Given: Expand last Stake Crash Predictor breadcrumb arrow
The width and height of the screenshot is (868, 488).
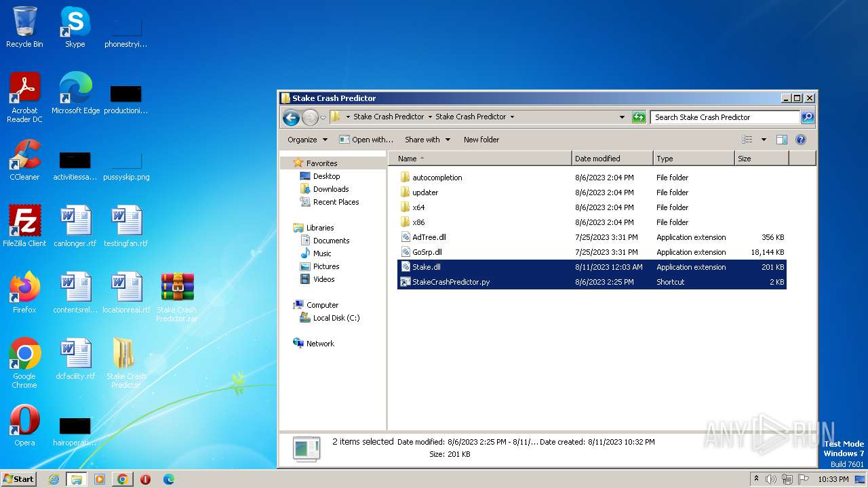Looking at the screenshot, I should pyautogui.click(x=512, y=117).
